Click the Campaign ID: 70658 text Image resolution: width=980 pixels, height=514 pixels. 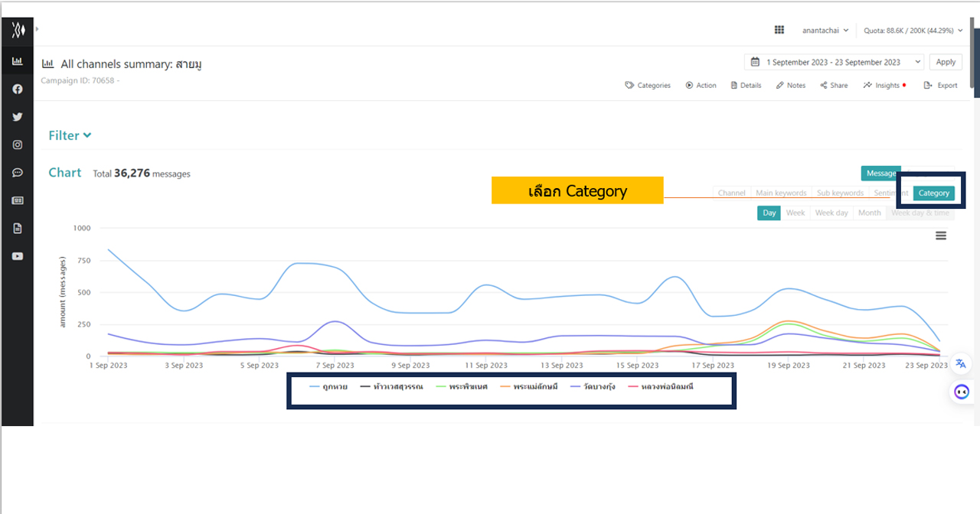(80, 80)
